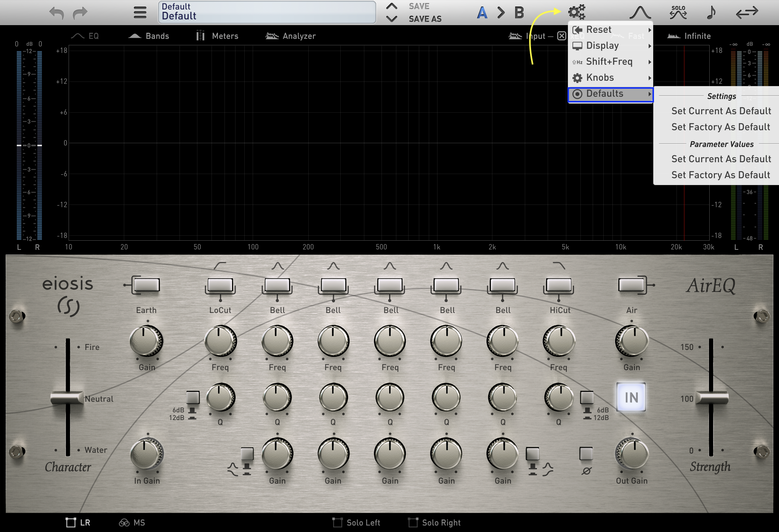Click the Water character label
This screenshot has height=532, width=779.
click(x=96, y=450)
